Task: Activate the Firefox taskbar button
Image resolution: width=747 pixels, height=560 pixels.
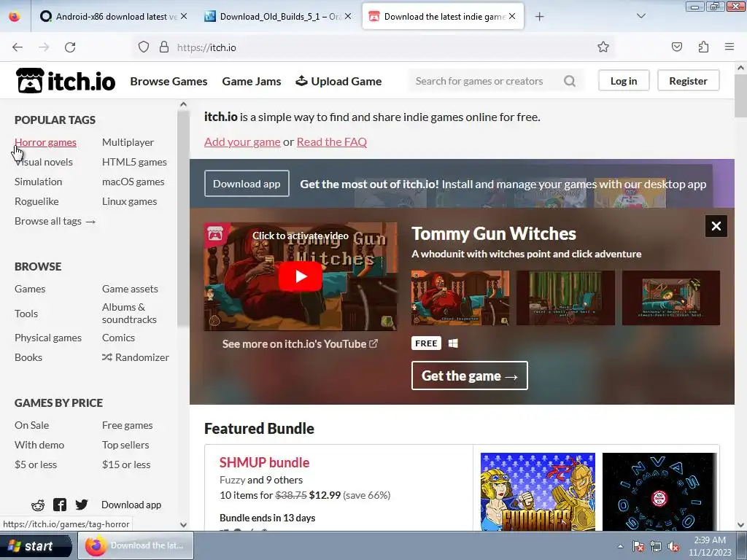Action: (x=136, y=545)
